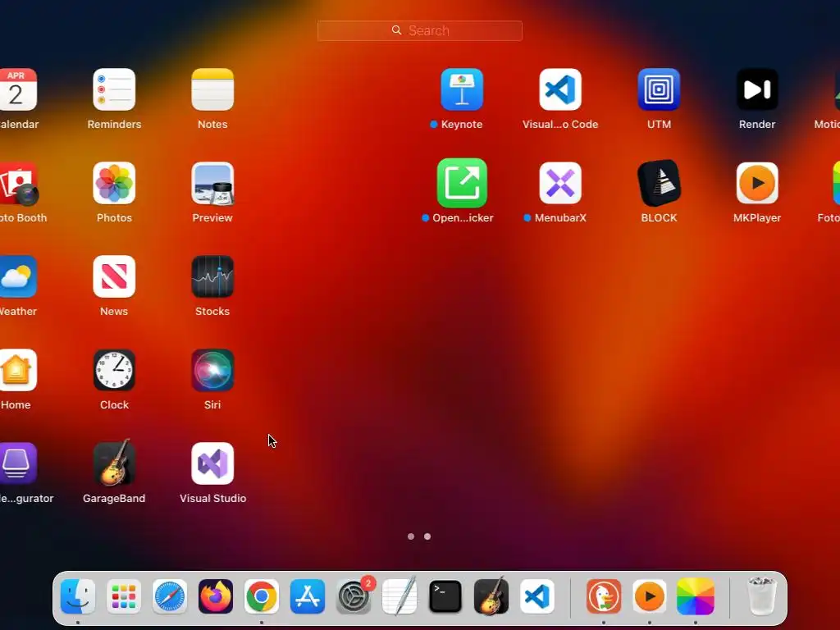840x630 pixels.
Task: Open MKPlayer from the Dock
Action: pyautogui.click(x=650, y=596)
